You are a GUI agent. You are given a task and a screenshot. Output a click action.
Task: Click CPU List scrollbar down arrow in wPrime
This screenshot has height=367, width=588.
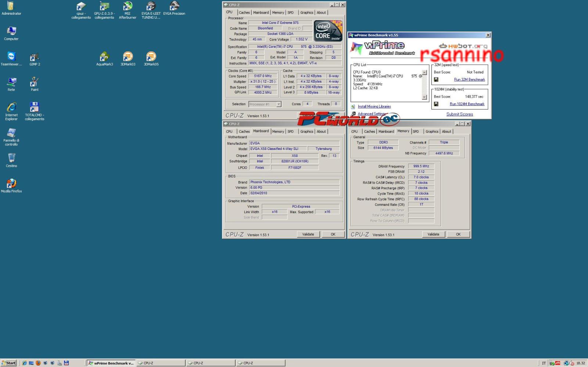(x=424, y=97)
